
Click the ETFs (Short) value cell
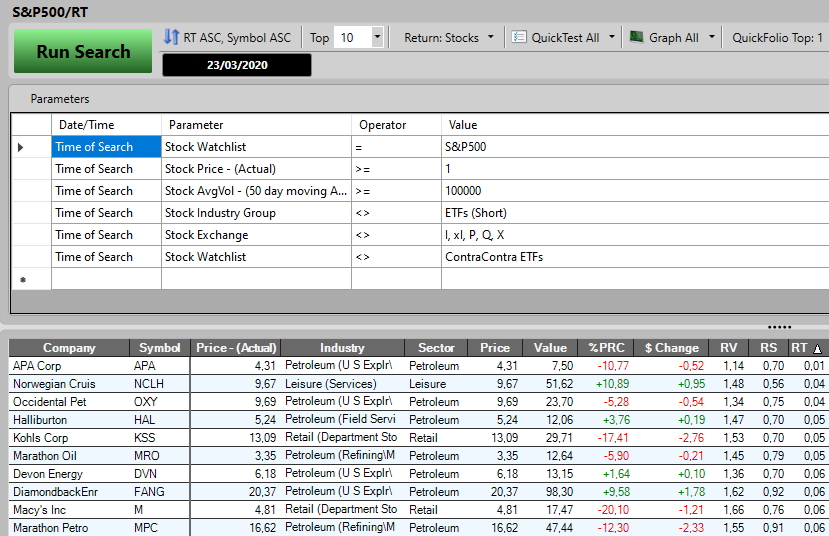coord(634,213)
